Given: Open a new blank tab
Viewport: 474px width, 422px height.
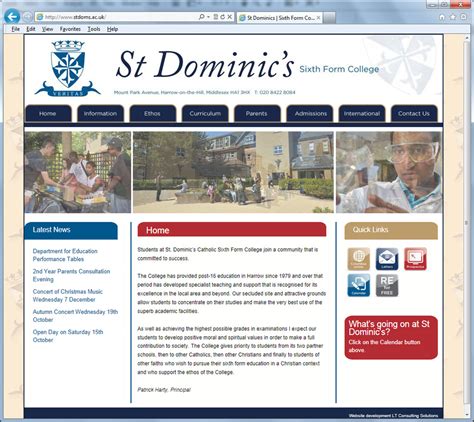Looking at the screenshot, I should (329, 18).
